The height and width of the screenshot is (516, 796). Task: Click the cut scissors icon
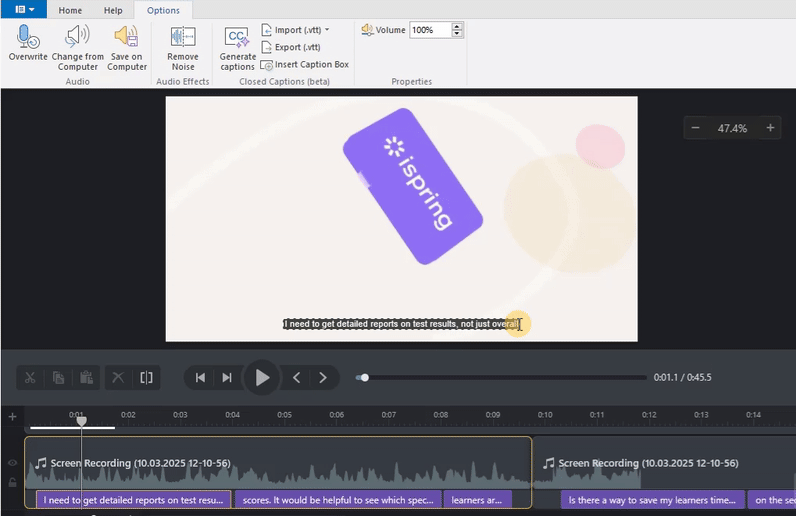30,377
